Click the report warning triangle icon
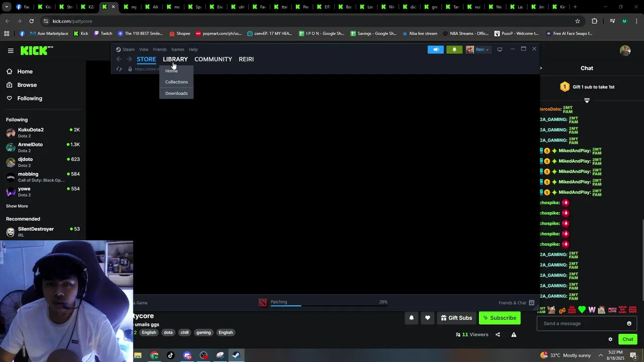Screen dimensions: 644x362 [x=514, y=335]
